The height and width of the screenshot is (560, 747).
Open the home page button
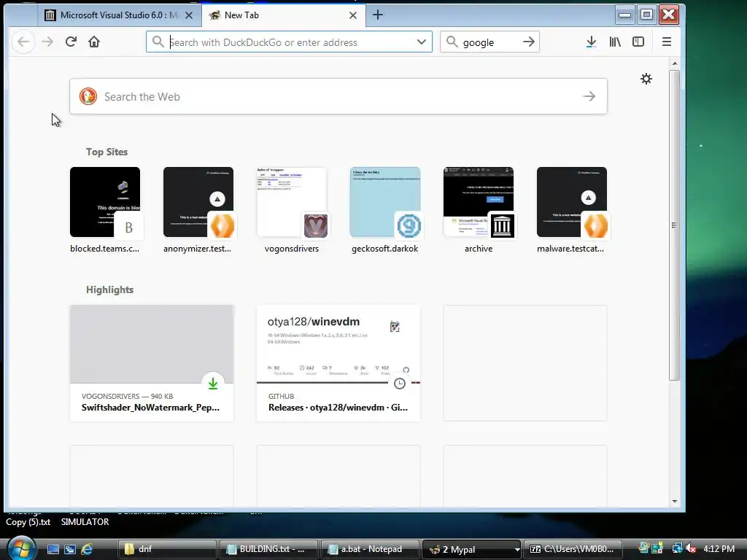click(94, 42)
